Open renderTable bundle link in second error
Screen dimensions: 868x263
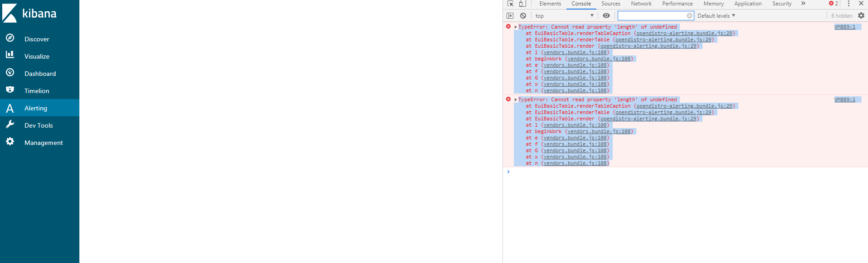click(x=663, y=112)
